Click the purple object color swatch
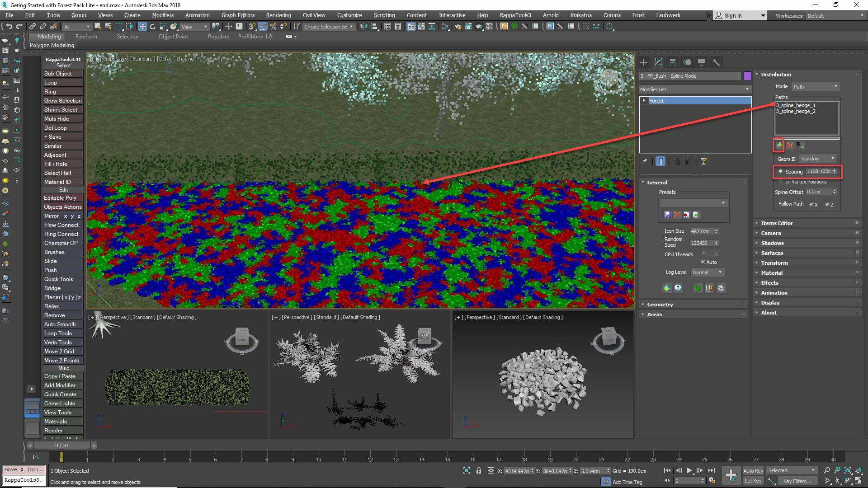 (x=748, y=76)
